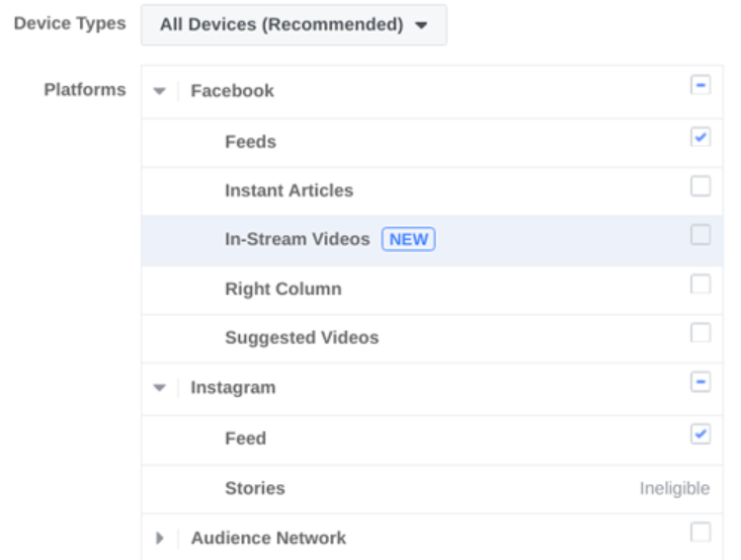Collapse the Facebook platform section
741x560 pixels.
(x=160, y=91)
